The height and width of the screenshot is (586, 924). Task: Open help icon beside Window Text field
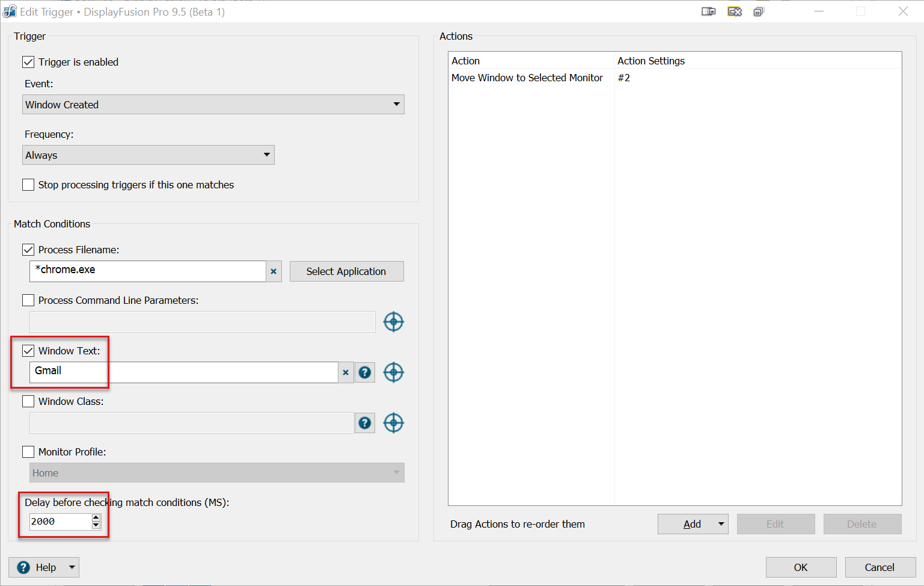(x=365, y=372)
